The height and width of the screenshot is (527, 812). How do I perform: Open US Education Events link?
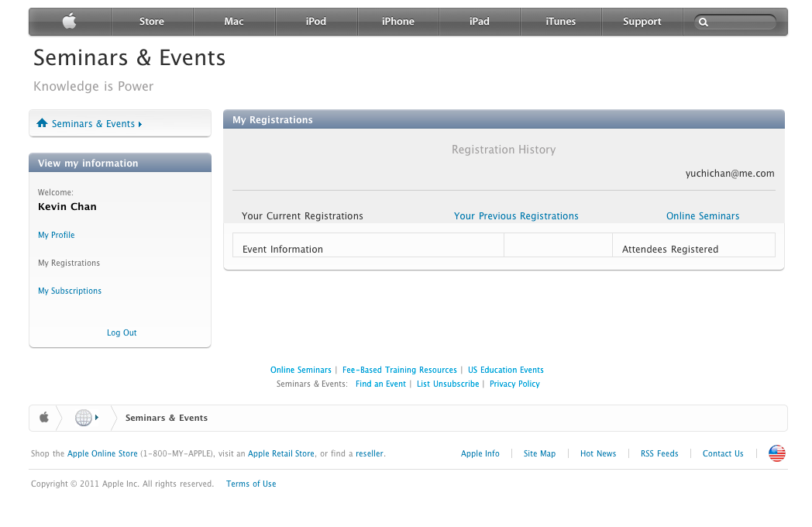[x=506, y=370]
